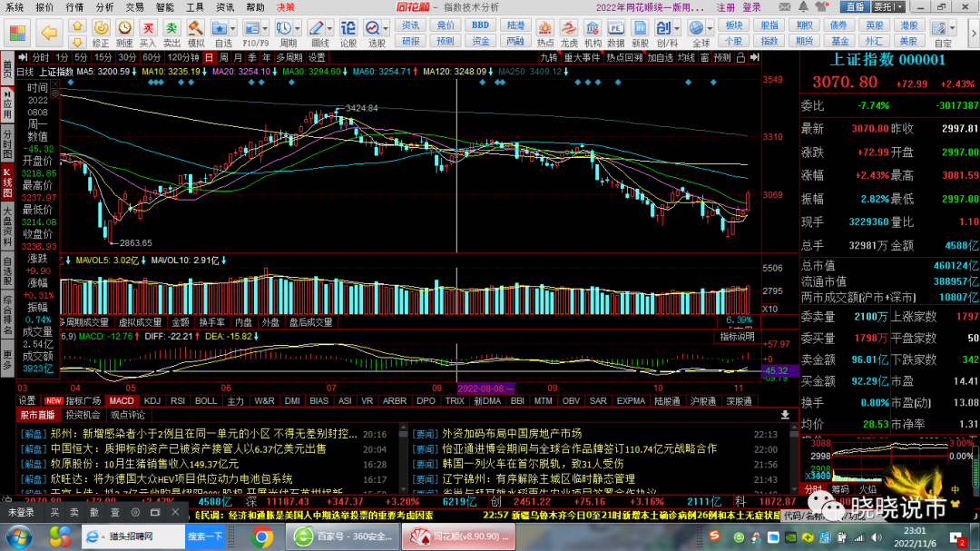The width and height of the screenshot is (980, 551).
Task: Click the 修正 refresh icon
Action: pos(101,28)
